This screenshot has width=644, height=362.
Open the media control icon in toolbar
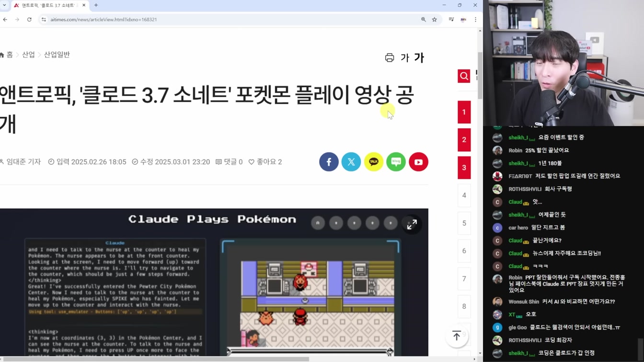tap(451, 20)
